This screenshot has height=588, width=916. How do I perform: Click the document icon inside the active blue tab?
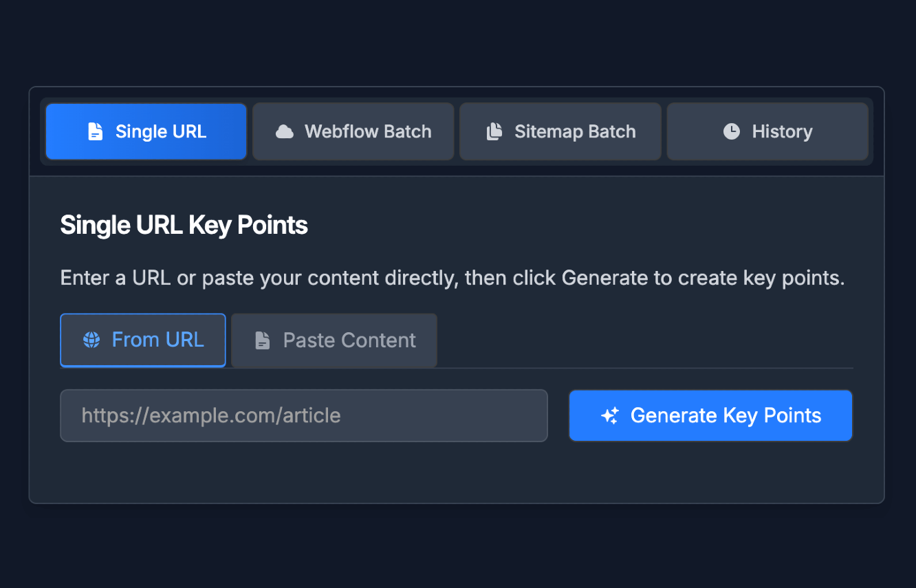pyautogui.click(x=97, y=131)
